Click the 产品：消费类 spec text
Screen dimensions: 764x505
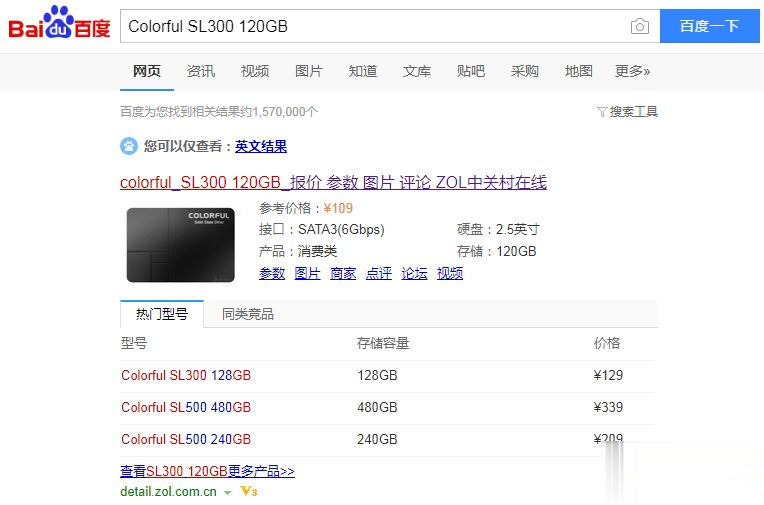point(298,252)
